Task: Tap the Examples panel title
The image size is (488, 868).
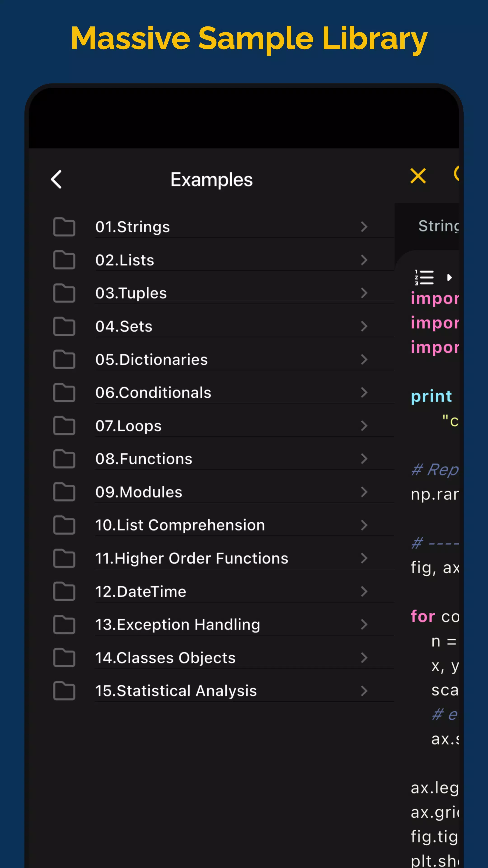Action: pyautogui.click(x=211, y=180)
